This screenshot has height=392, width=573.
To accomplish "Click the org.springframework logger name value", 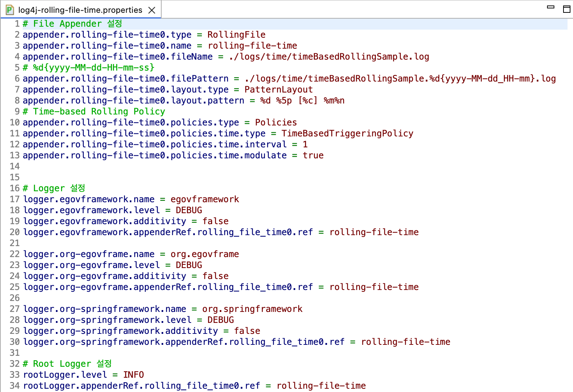I will (252, 309).
